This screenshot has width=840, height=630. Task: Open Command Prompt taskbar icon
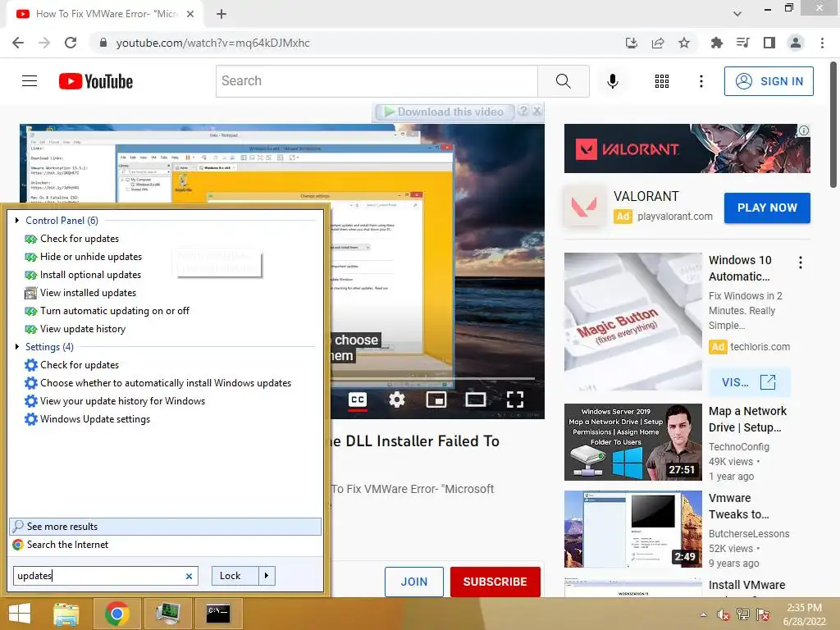218,614
